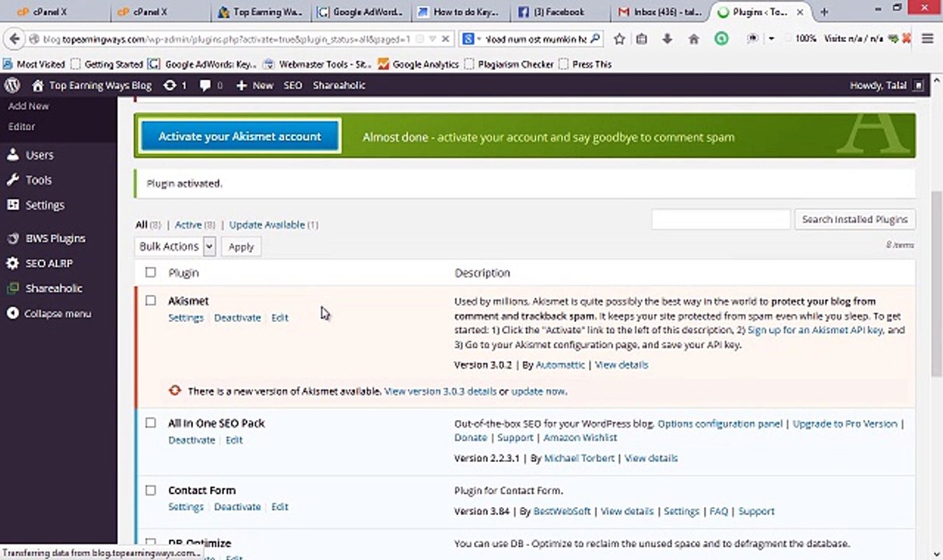Click the green circular refresh extension icon

[x=721, y=38]
